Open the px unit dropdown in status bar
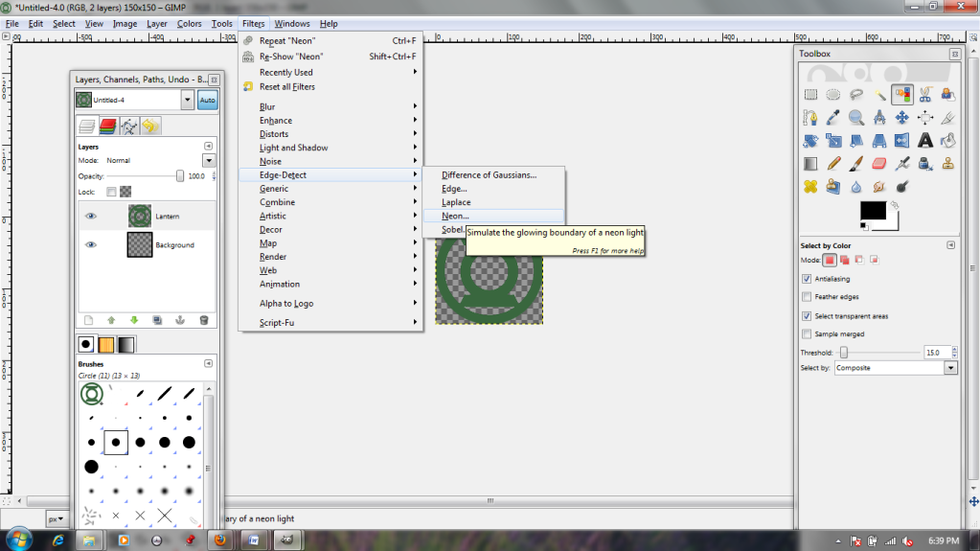 57,518
